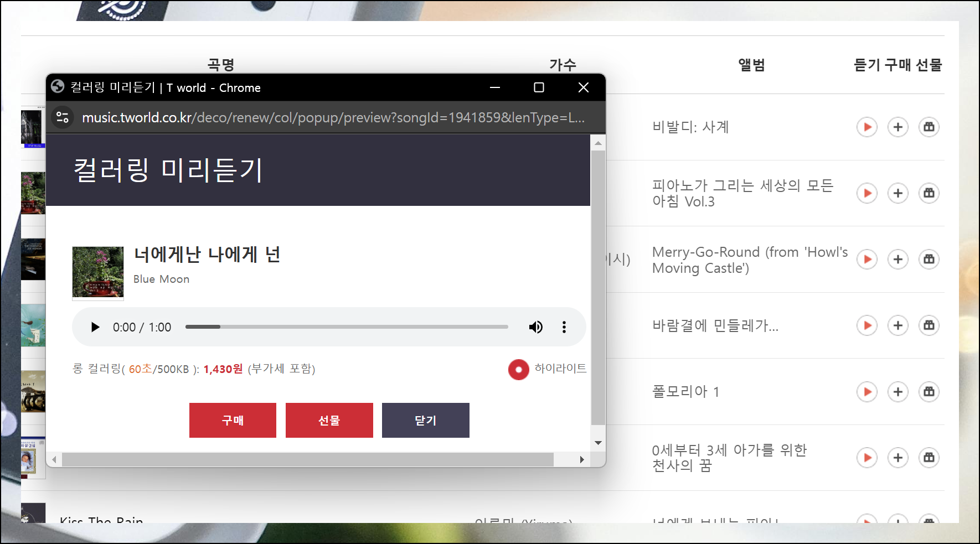Play preview for 비발디: 사계 row
Viewport: 980px width, 544px height.
867,127
